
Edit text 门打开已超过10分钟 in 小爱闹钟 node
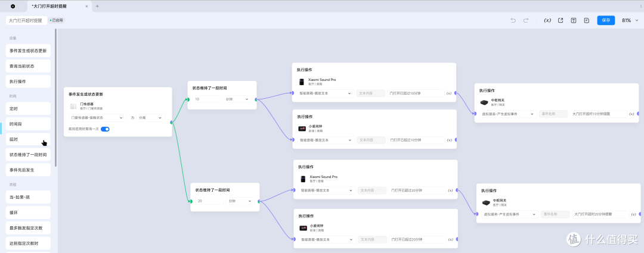(416, 140)
